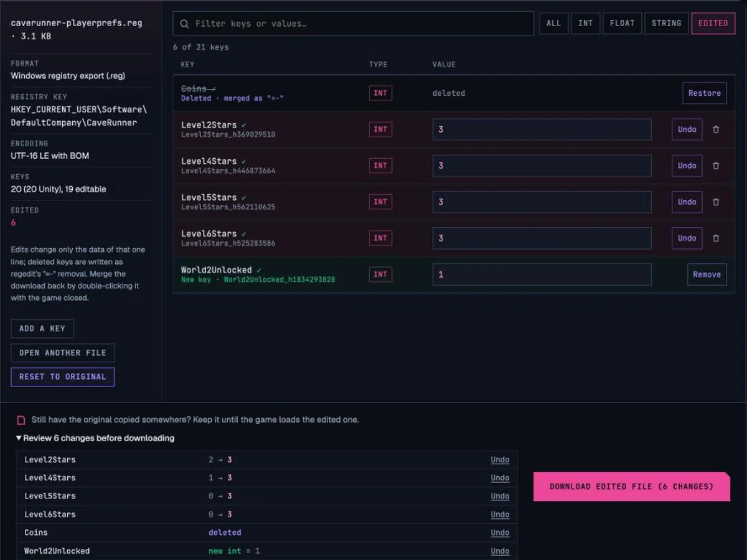
Task: Click the VALUE column header
Action: pos(444,65)
